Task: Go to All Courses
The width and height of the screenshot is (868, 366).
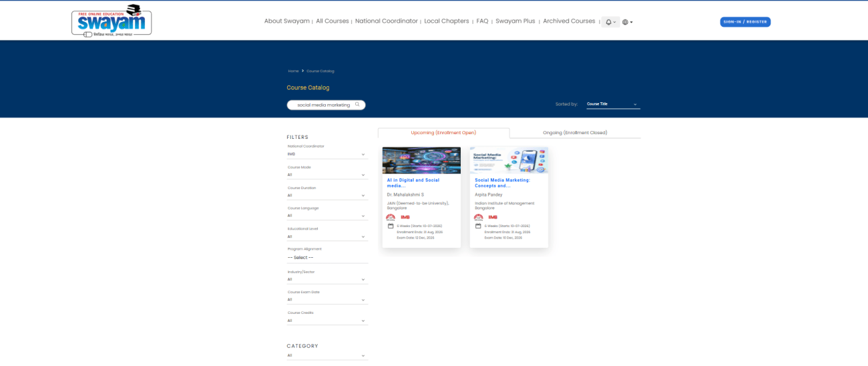Action: point(333,21)
